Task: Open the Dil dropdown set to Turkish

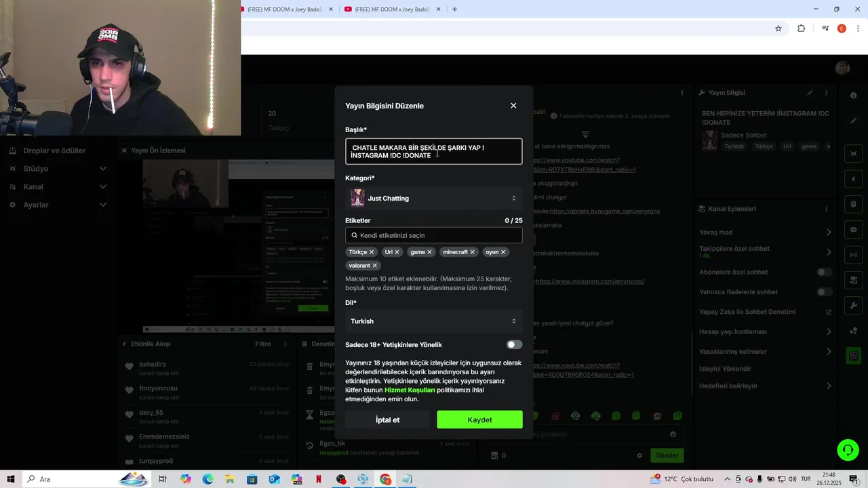Action: [x=433, y=321]
